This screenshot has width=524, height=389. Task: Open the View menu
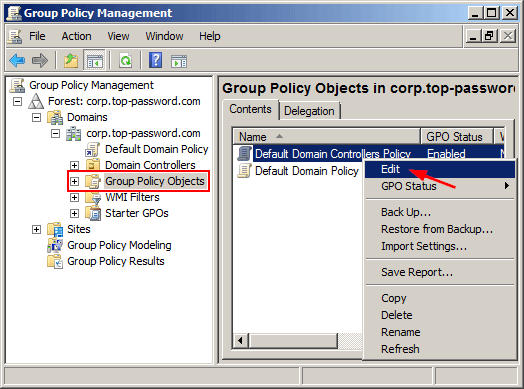[118, 36]
